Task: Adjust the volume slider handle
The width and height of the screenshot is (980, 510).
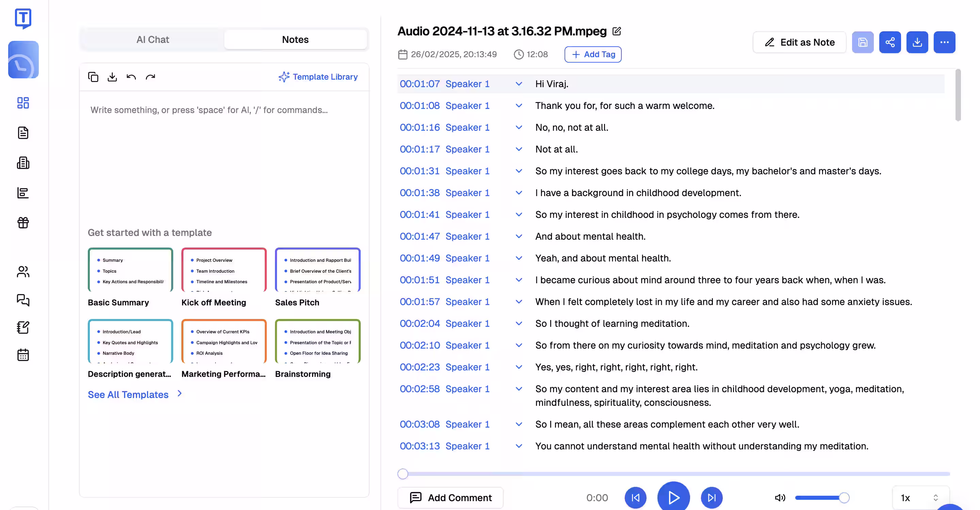Action: (x=844, y=497)
